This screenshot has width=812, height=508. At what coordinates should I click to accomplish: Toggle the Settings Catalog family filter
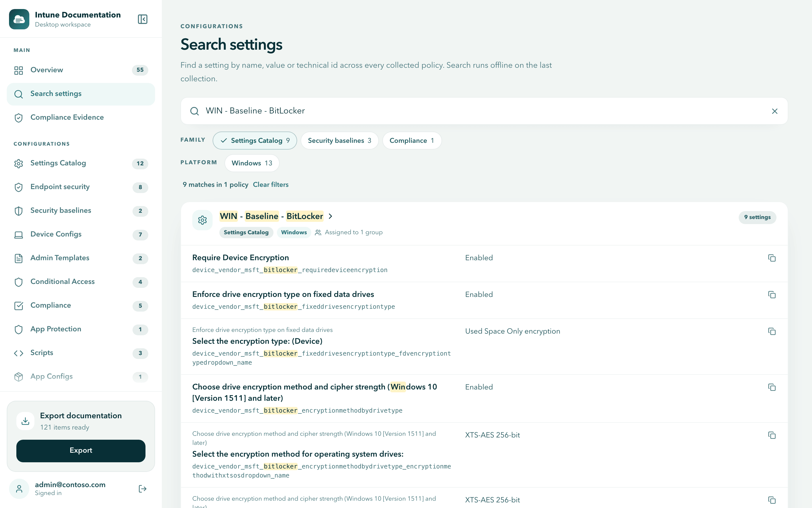[255, 141]
